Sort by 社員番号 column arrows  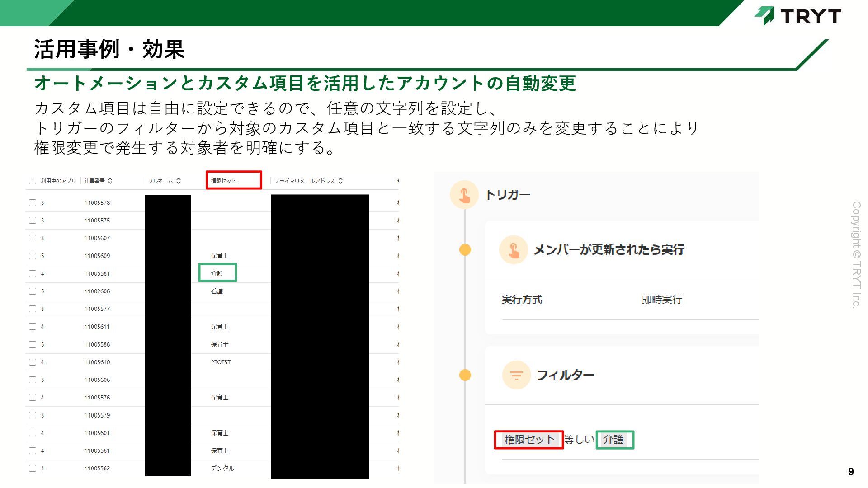click(110, 181)
